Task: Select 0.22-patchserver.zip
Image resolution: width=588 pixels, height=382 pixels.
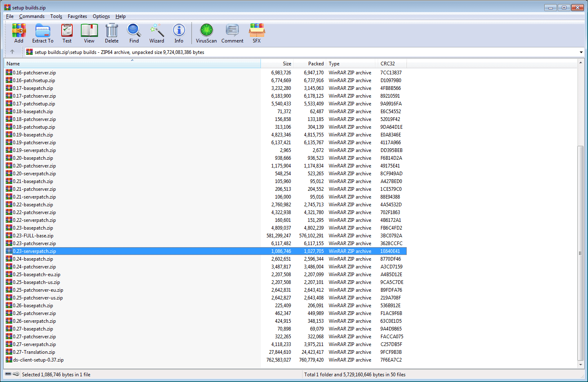Action: coord(34,212)
